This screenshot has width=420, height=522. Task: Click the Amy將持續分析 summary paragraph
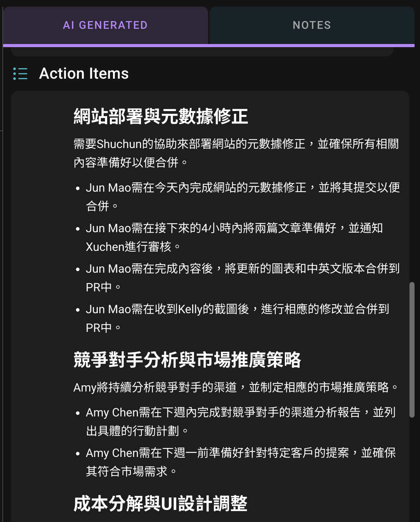pos(236,387)
